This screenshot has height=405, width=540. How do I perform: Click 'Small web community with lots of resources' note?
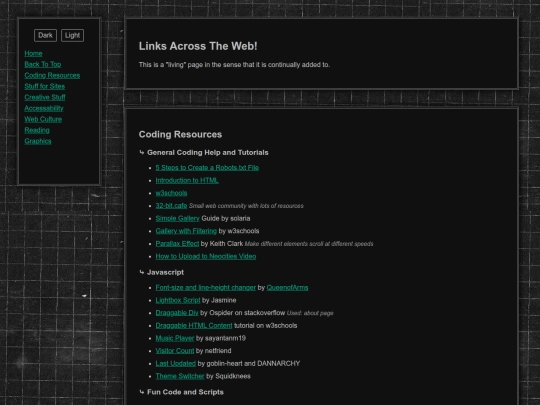[246, 206]
